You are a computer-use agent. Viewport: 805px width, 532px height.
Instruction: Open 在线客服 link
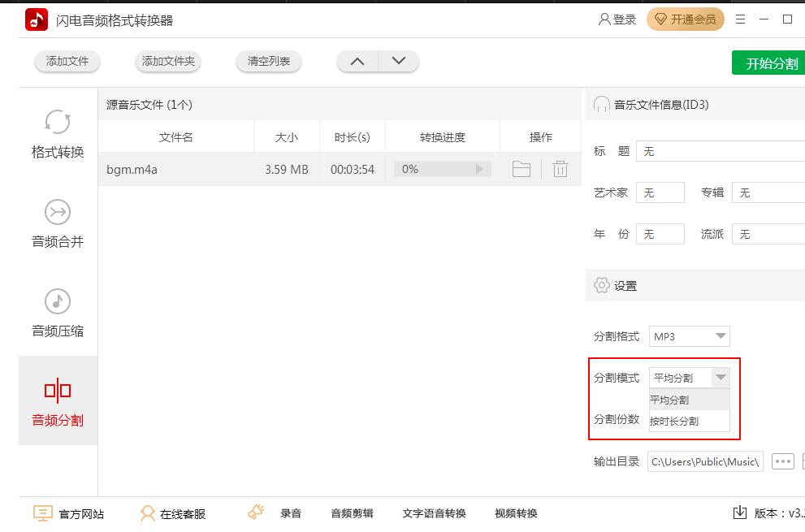click(x=173, y=513)
